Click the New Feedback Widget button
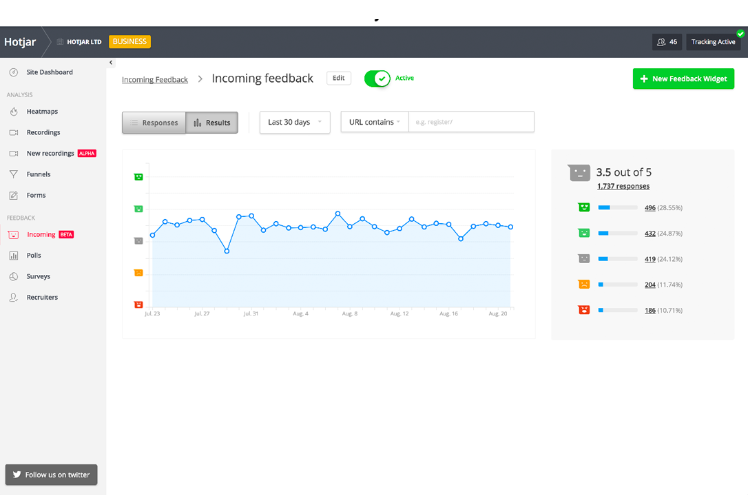The image size is (748, 495). [683, 79]
